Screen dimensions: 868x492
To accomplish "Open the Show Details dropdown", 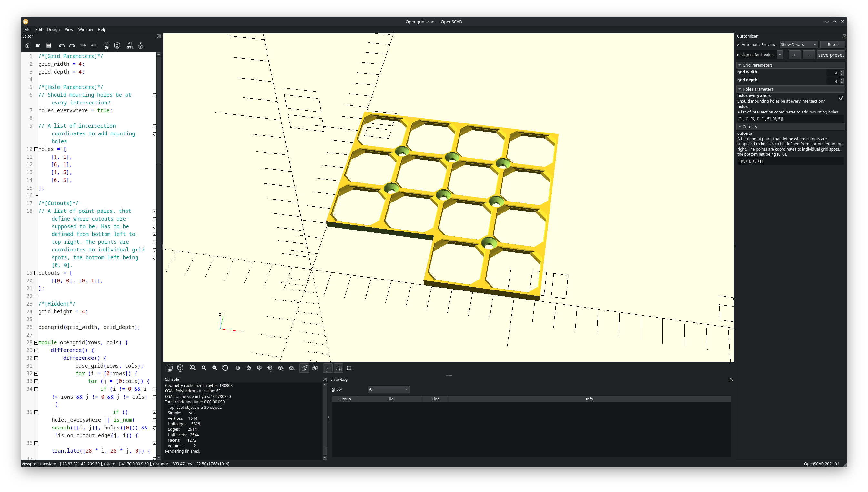I will (x=799, y=44).
